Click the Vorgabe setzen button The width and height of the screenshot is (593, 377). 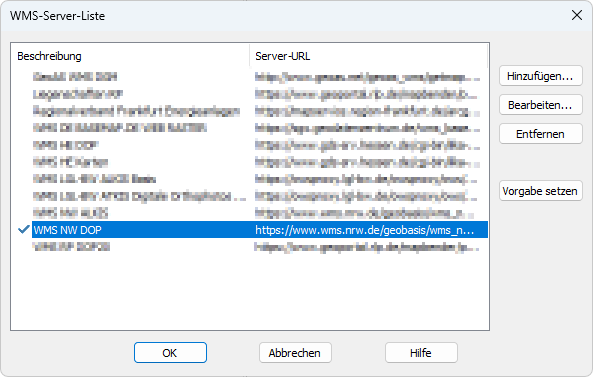tap(540, 191)
